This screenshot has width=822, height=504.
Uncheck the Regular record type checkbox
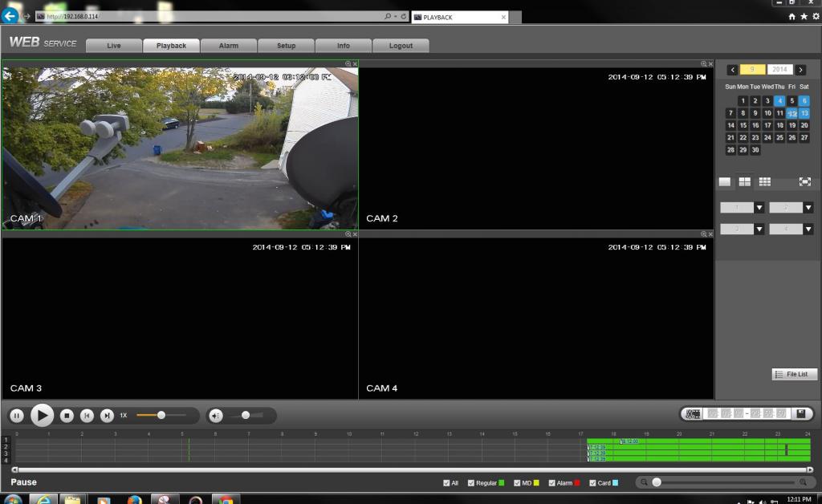click(471, 483)
